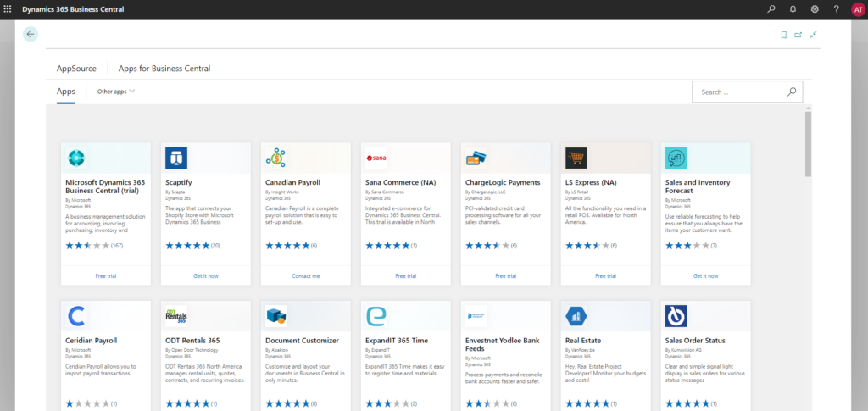Click the Ceridian Payroll C logo
Viewport: 868px width, 411px height.
point(76,316)
